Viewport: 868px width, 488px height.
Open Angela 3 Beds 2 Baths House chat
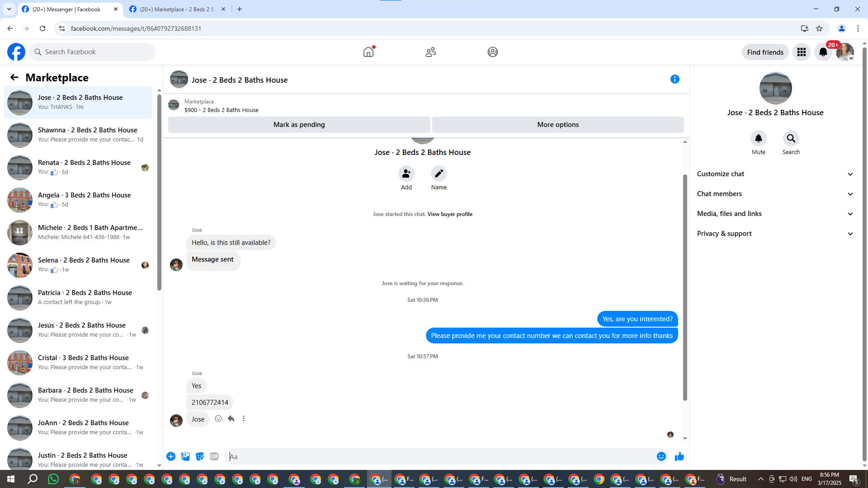point(78,200)
